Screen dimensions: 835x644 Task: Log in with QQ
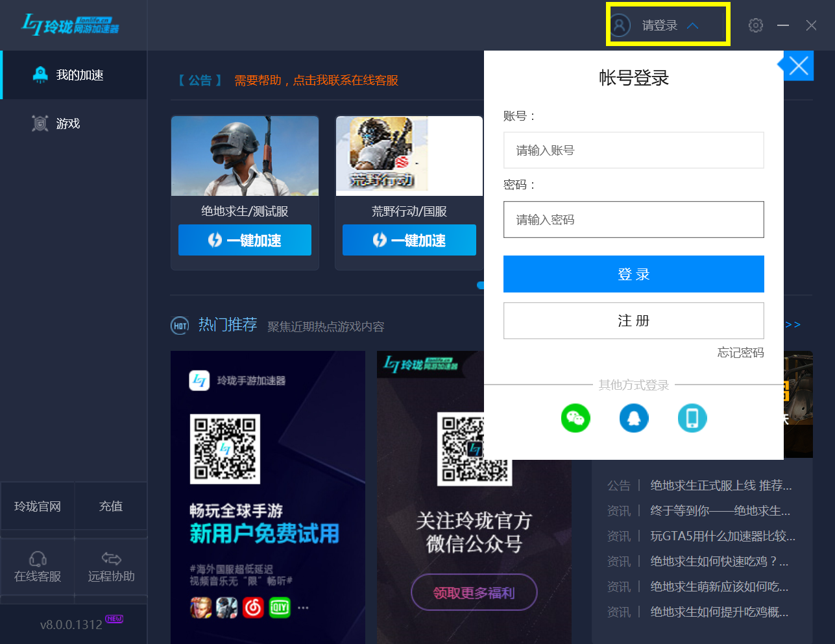pyautogui.click(x=634, y=418)
